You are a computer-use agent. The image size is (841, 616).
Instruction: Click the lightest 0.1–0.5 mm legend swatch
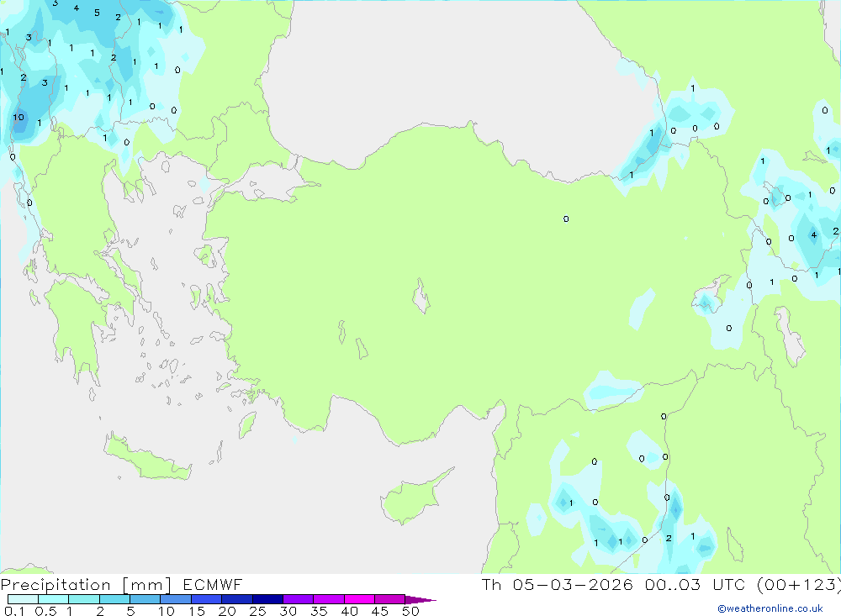pos(23,599)
